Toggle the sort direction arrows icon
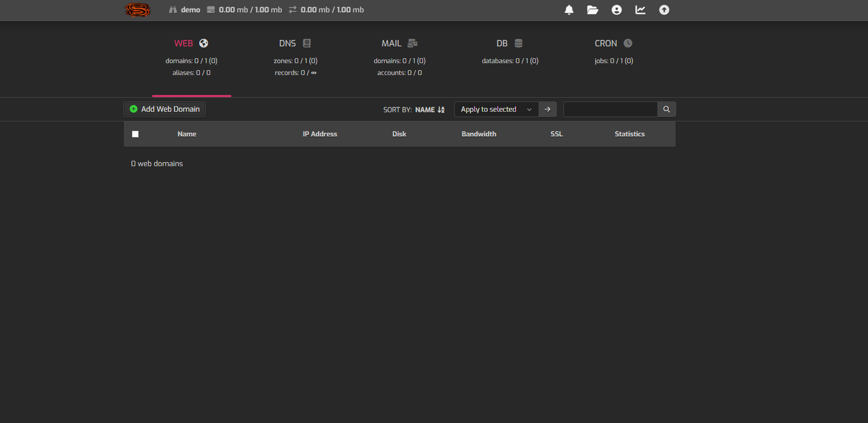The width and height of the screenshot is (868, 423). coord(441,110)
